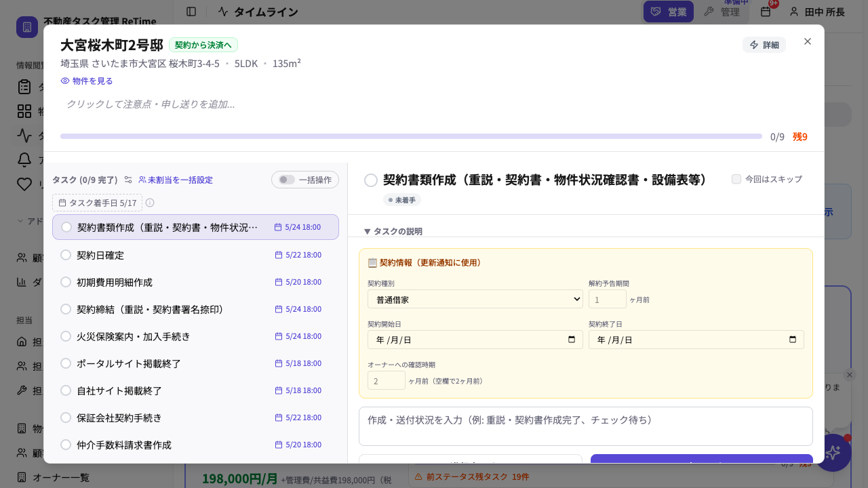Switch to the 管理 tab
The width and height of the screenshot is (868, 488).
pos(722,12)
